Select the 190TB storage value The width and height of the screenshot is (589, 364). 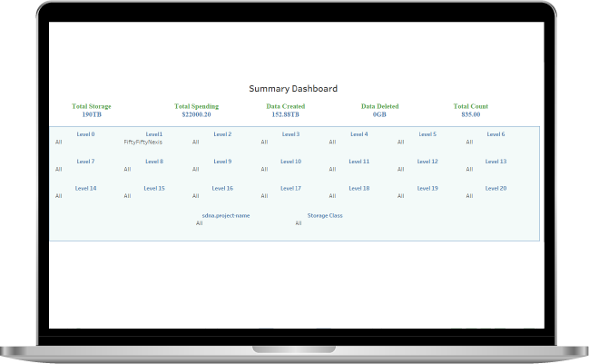point(92,114)
